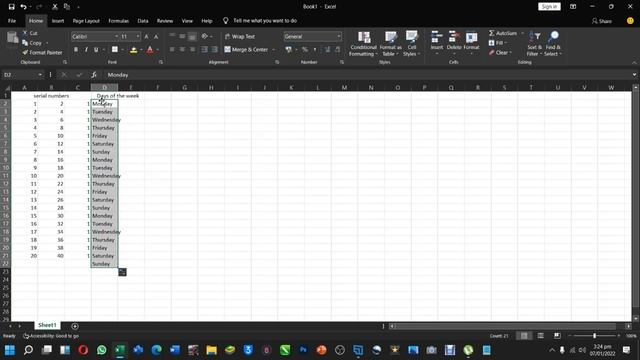Open the font size dropdown
This screenshot has height=360, width=640.
click(x=138, y=36)
